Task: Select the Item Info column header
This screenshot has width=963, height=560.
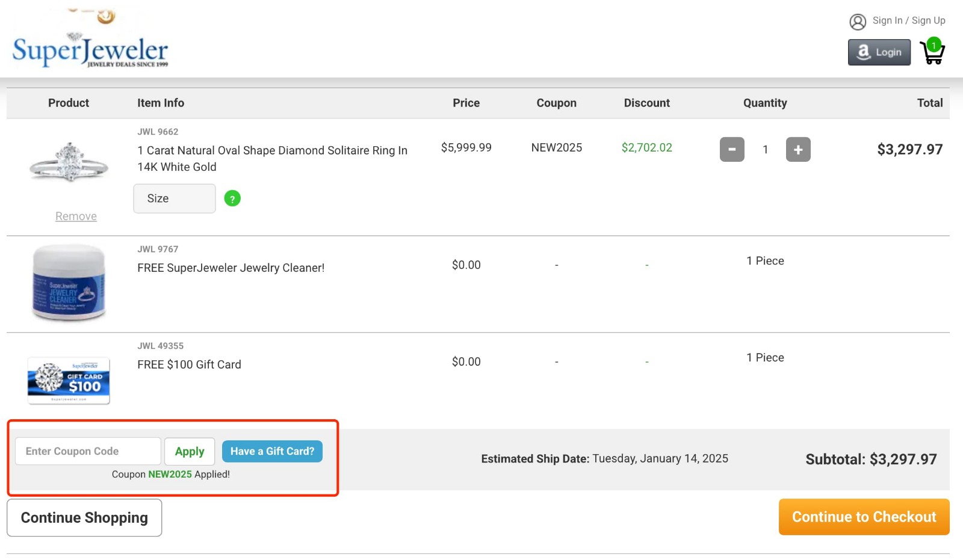Action: (160, 103)
